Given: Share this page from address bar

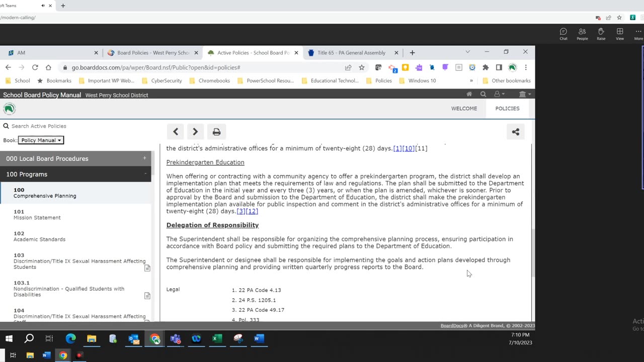Looking at the screenshot, I should (x=348, y=67).
